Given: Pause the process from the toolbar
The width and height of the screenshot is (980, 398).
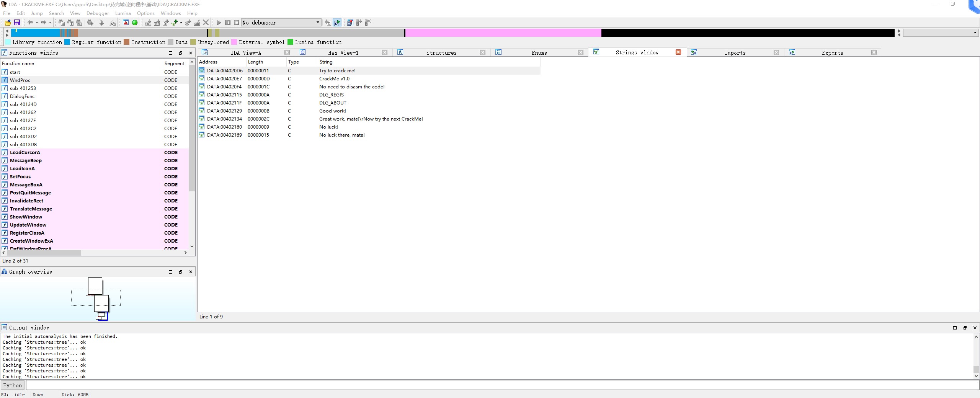Looking at the screenshot, I should coord(228,23).
